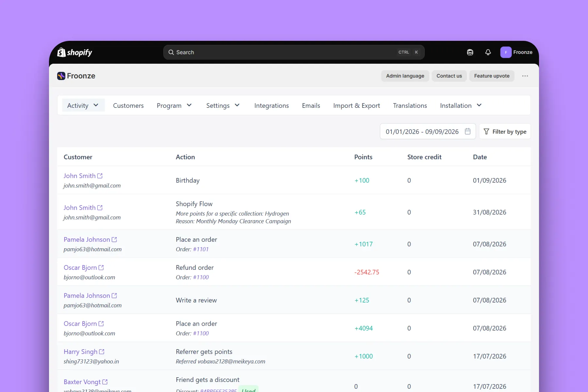Open external link icon beside Baxter Vongt
This screenshot has height=392, width=588.
pyautogui.click(x=105, y=382)
